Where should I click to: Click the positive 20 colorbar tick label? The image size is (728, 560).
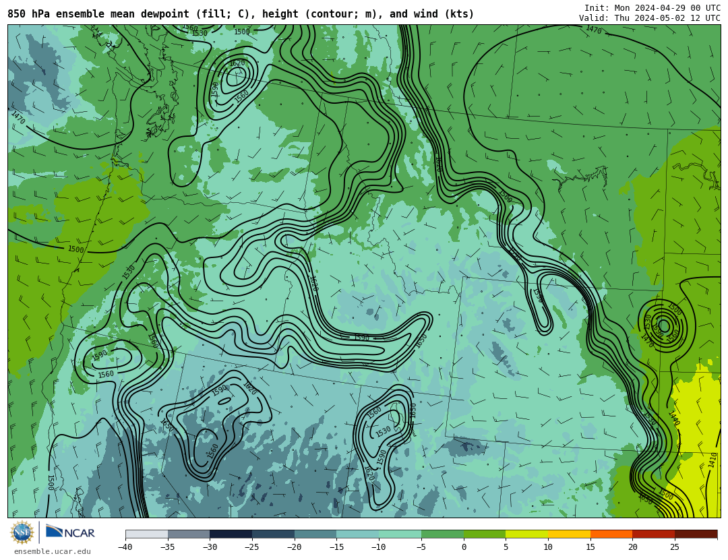point(632,547)
